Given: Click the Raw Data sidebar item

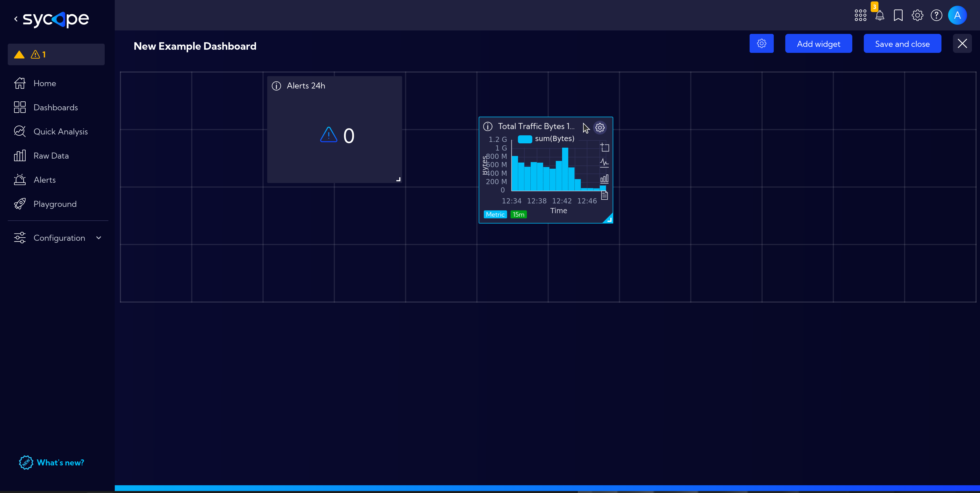Looking at the screenshot, I should pyautogui.click(x=51, y=155).
